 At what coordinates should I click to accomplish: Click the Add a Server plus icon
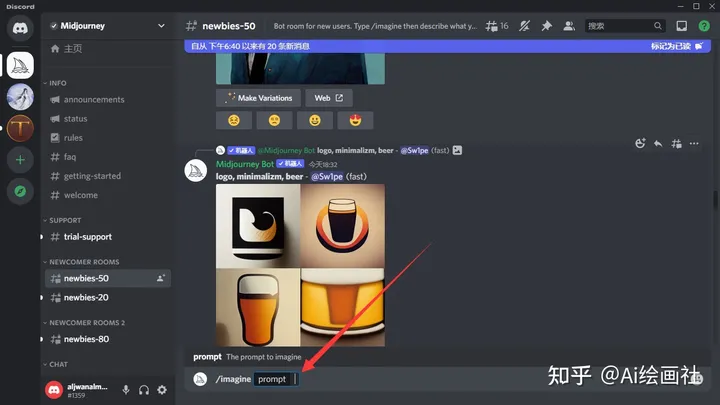pos(20,159)
